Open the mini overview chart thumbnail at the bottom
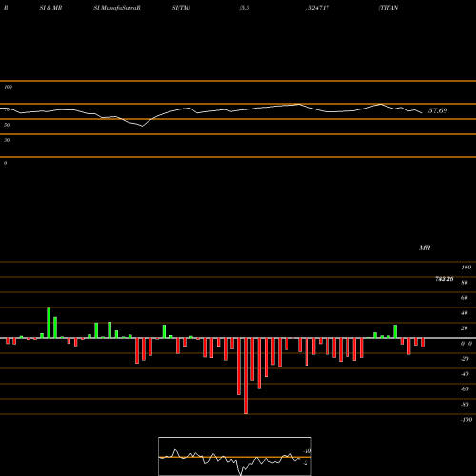Screen dimensions: 476x476 pos(235,456)
